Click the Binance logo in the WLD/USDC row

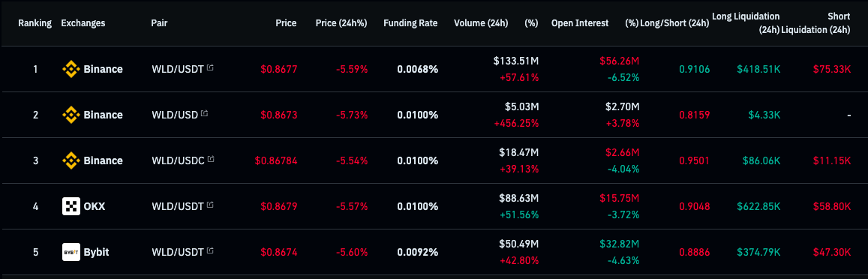coord(71,160)
